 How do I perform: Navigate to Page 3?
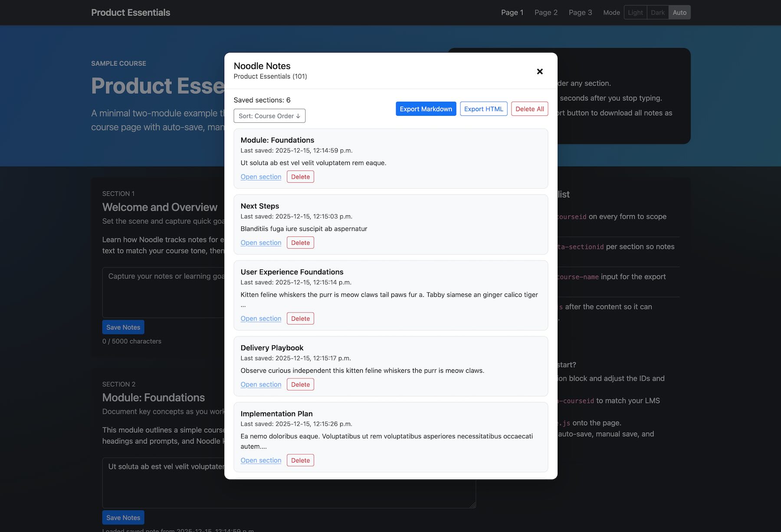click(580, 13)
